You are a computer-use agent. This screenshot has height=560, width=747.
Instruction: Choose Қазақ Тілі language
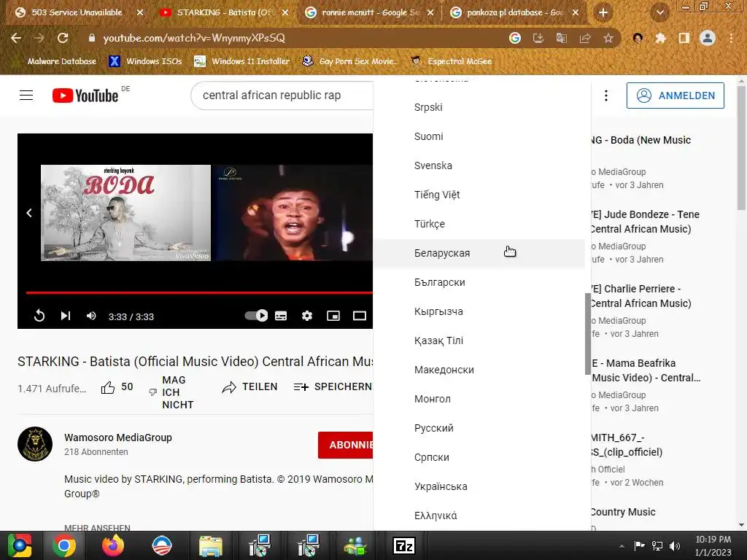point(479,341)
